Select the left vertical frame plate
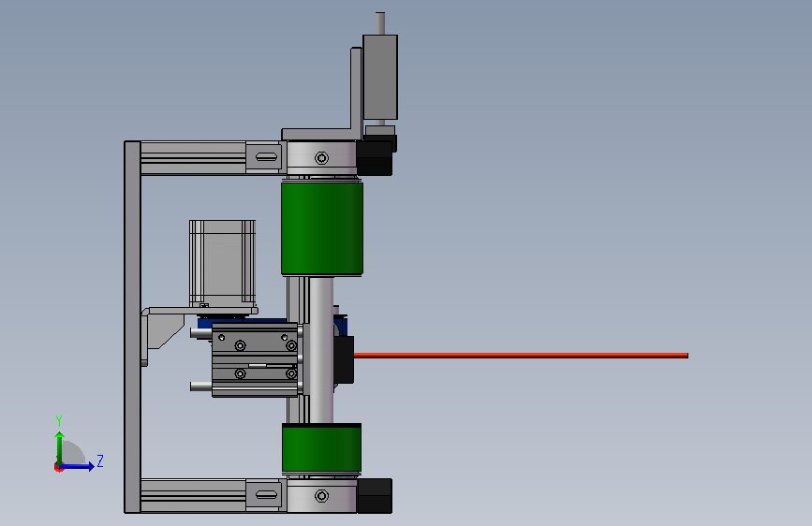The image size is (812, 526). point(132,327)
